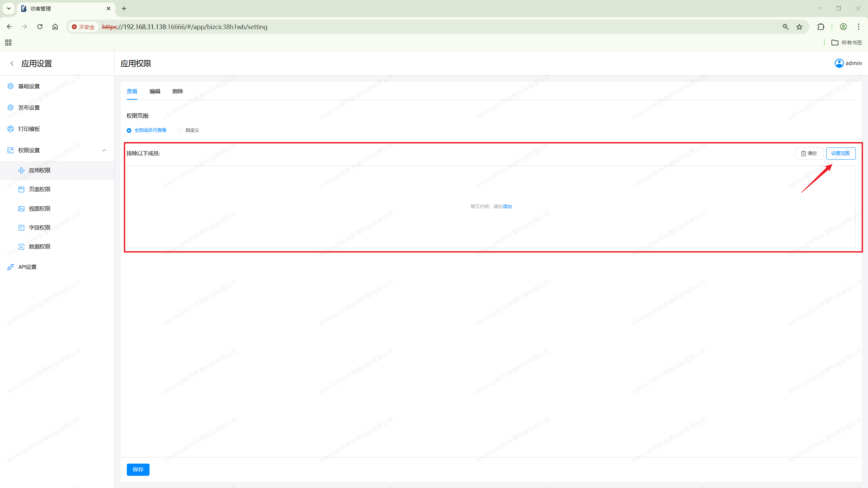Click the admin user avatar icon
The height and width of the screenshot is (488, 868).
coord(839,63)
